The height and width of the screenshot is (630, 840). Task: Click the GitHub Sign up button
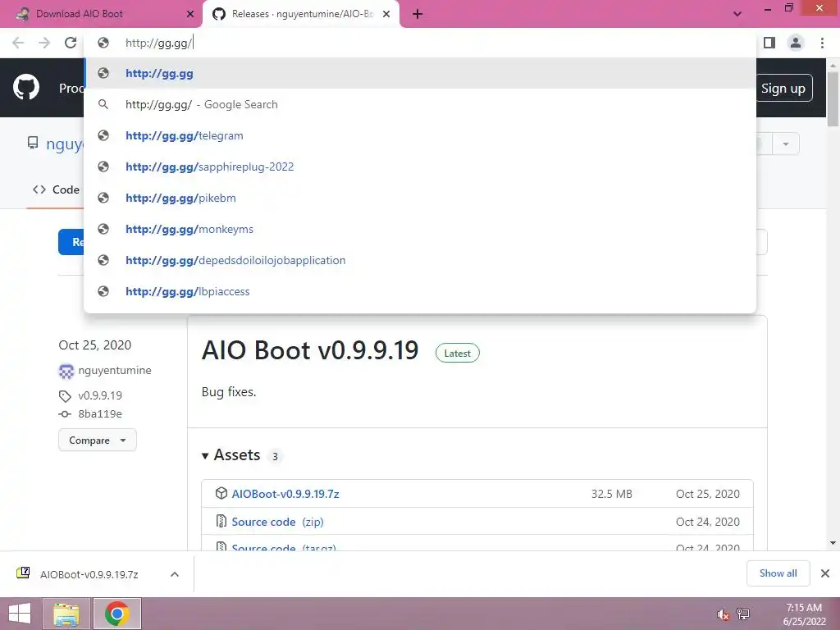coord(783,88)
